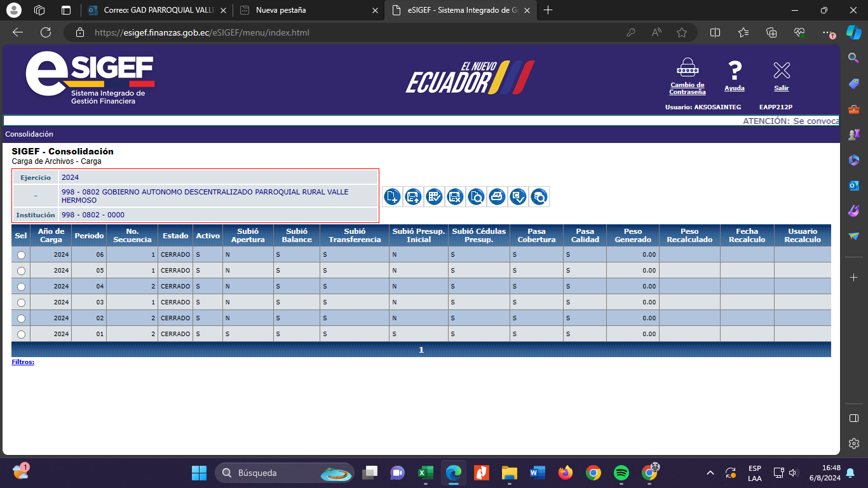This screenshot has height=488, width=868.
Task: Click the Salir logout link
Action: click(x=781, y=88)
